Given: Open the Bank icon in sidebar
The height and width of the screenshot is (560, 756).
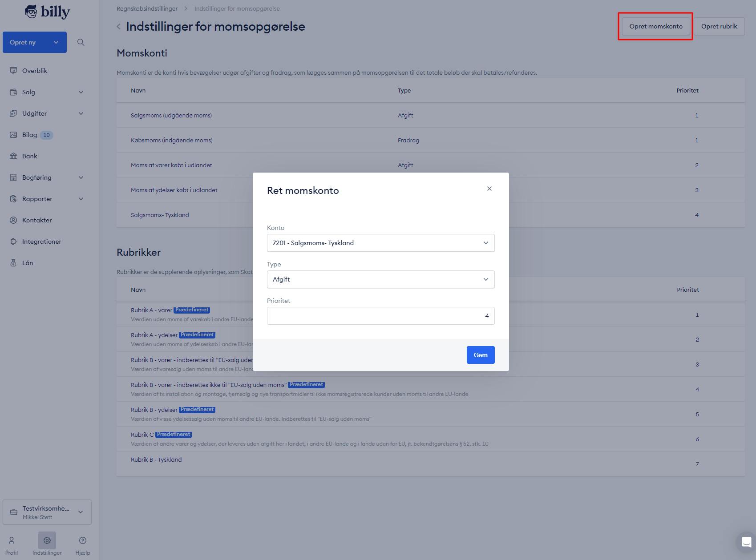Looking at the screenshot, I should click(x=13, y=156).
